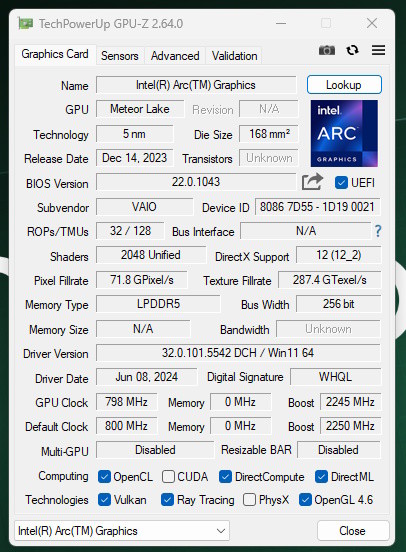Toggle the Vulkan checkbox
This screenshot has width=406, height=552.
coord(104,500)
